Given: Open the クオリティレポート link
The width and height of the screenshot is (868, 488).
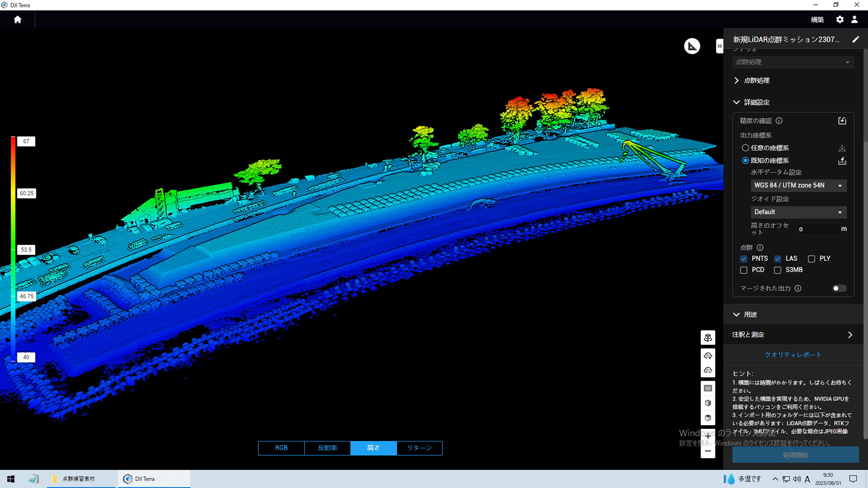Looking at the screenshot, I should click(x=793, y=355).
